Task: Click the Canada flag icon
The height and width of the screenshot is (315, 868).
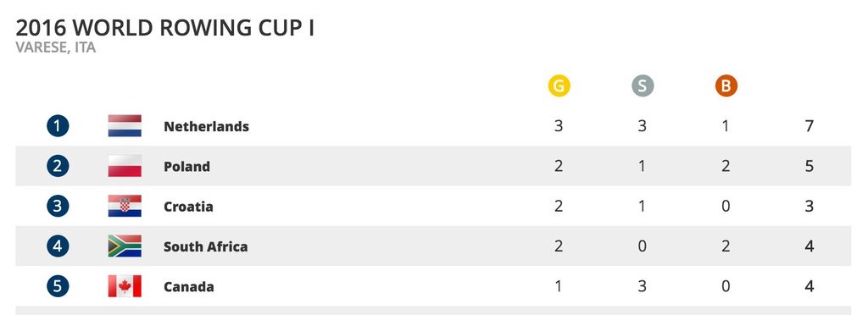Action: (125, 286)
